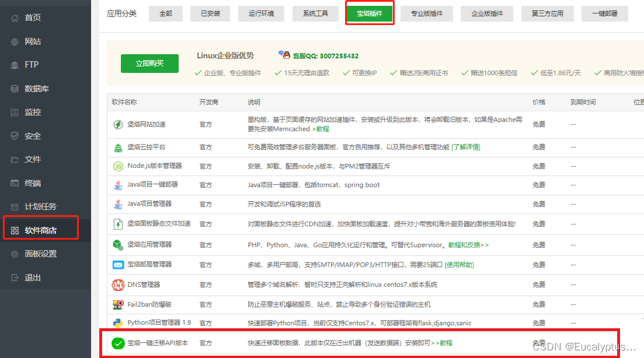Viewport: 644px width, 358px height.
Task: Open the 了解详情 link for 堡塔云控平台
Action: 465,147
